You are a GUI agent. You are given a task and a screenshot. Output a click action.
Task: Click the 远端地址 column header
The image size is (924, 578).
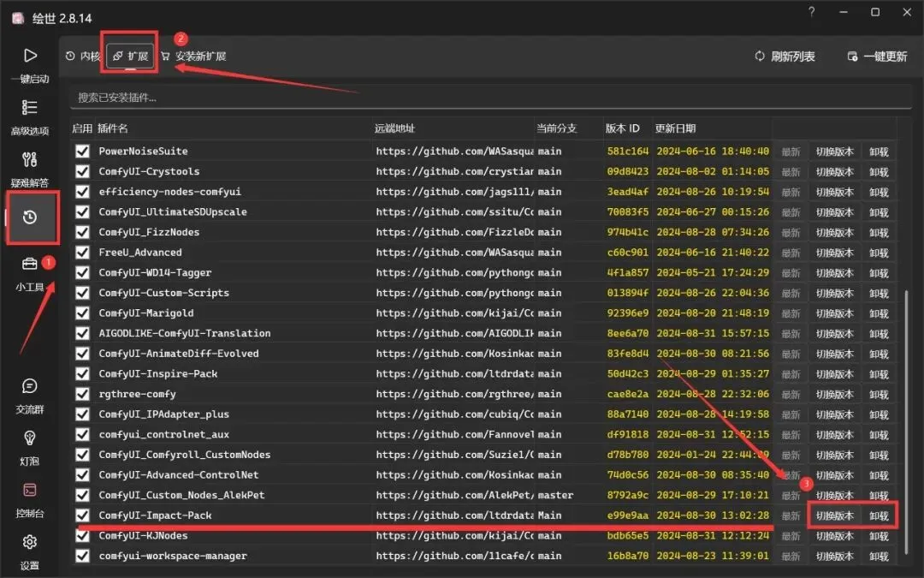394,128
